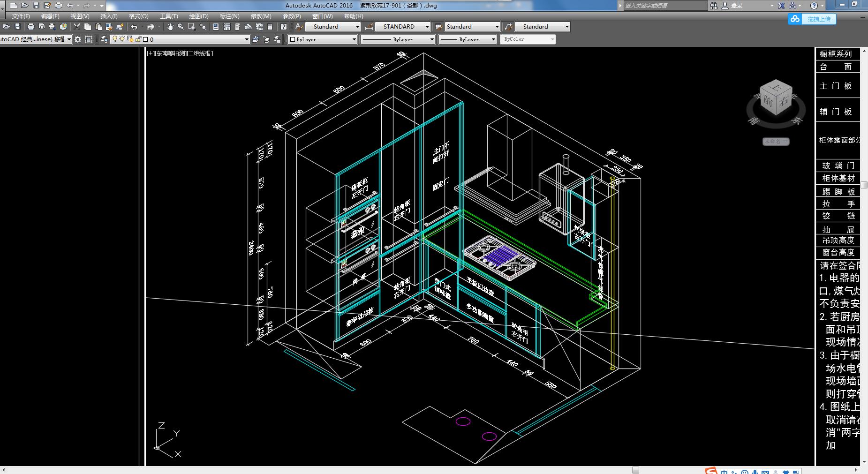Open the 绘图(D) menu
This screenshot has height=474, width=868.
[199, 16]
